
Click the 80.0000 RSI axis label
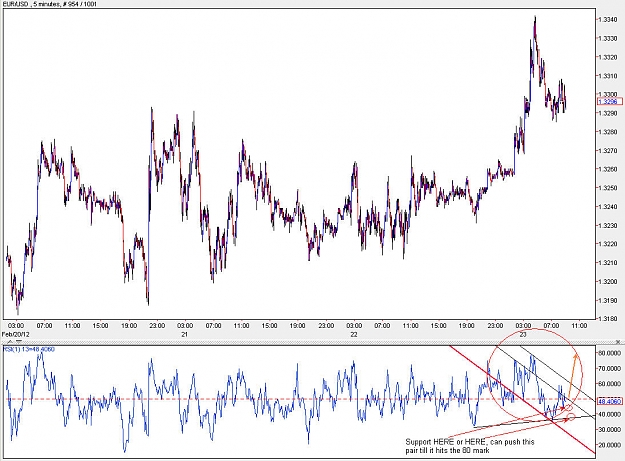[x=610, y=353]
